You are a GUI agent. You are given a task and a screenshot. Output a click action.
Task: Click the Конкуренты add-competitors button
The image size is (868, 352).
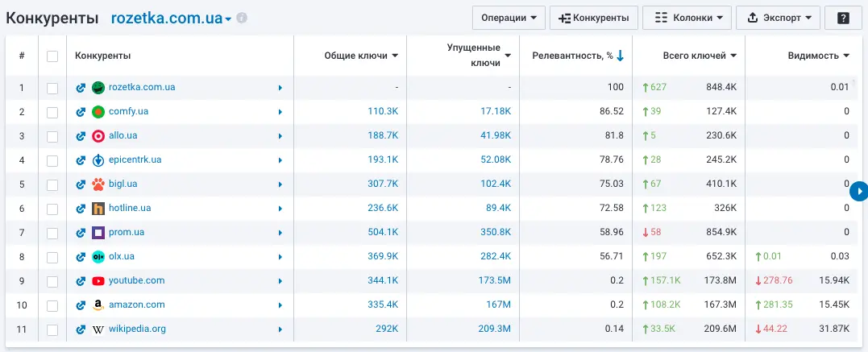pyautogui.click(x=593, y=18)
